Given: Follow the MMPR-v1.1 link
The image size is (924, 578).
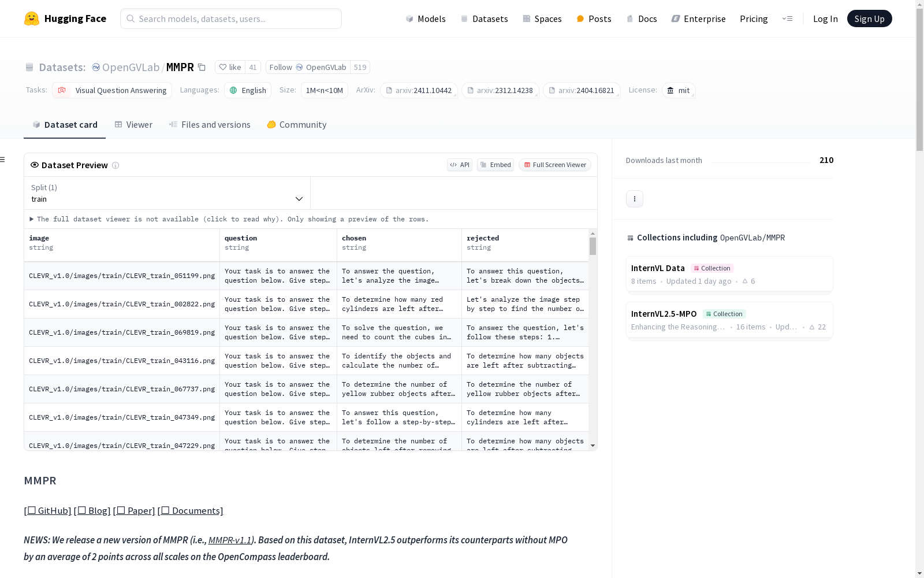Looking at the screenshot, I should pos(230,540).
